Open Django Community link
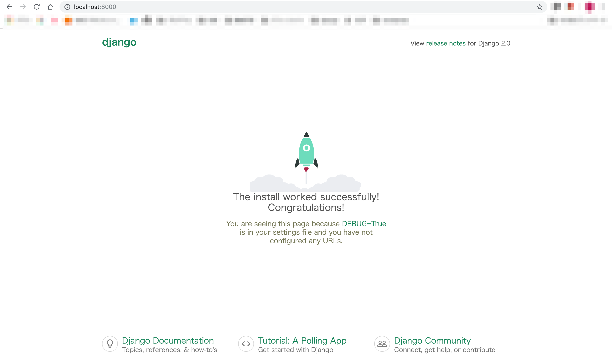 coord(433,340)
